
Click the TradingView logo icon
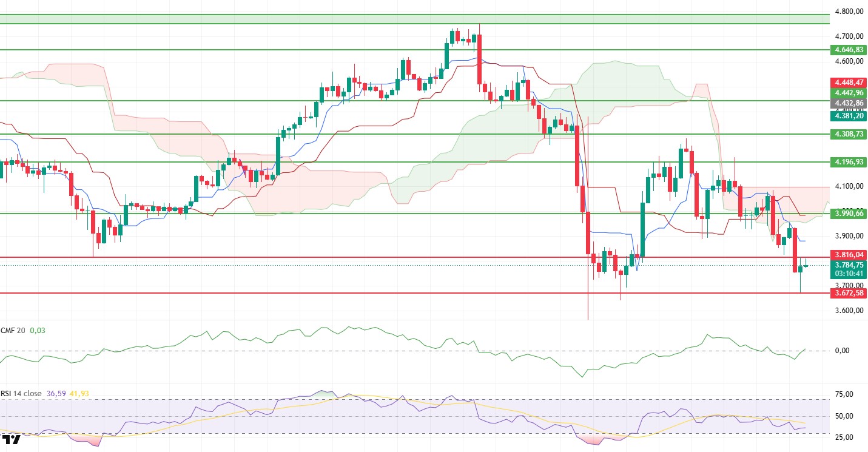(11, 439)
